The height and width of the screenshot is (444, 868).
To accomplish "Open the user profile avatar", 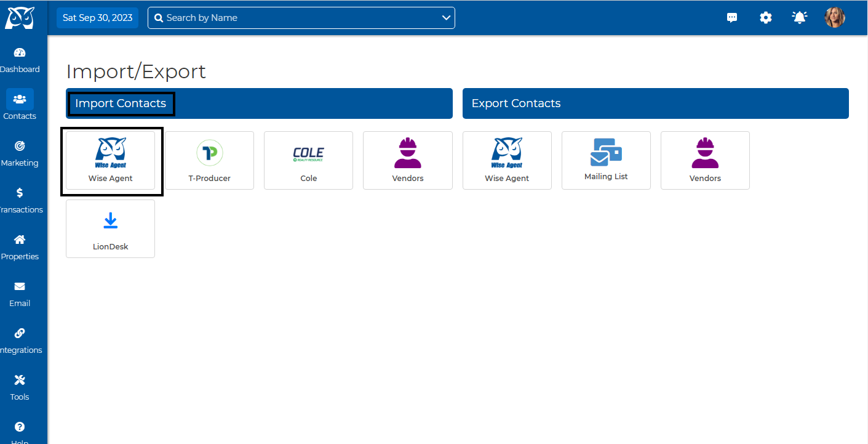I will coord(835,17).
